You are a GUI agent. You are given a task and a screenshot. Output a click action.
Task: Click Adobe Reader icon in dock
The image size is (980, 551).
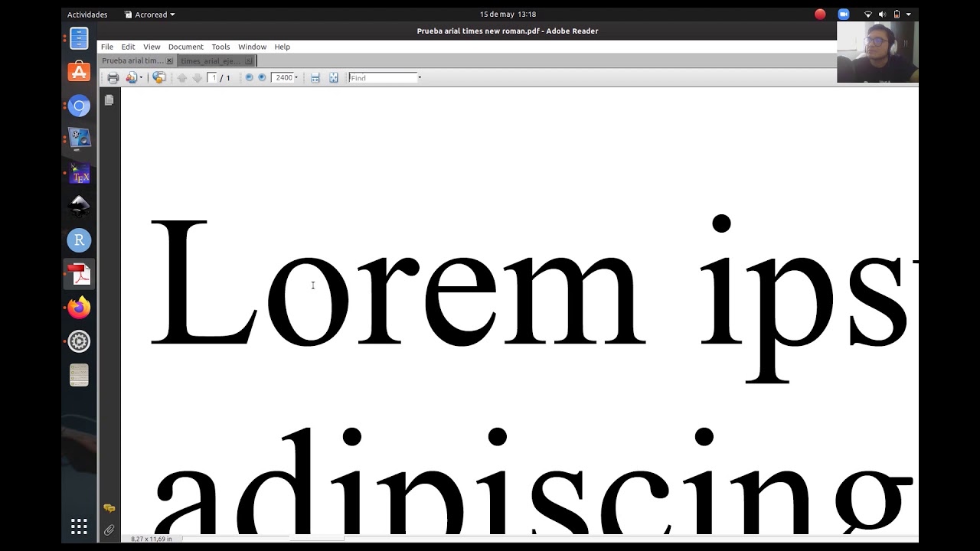pos(79,274)
